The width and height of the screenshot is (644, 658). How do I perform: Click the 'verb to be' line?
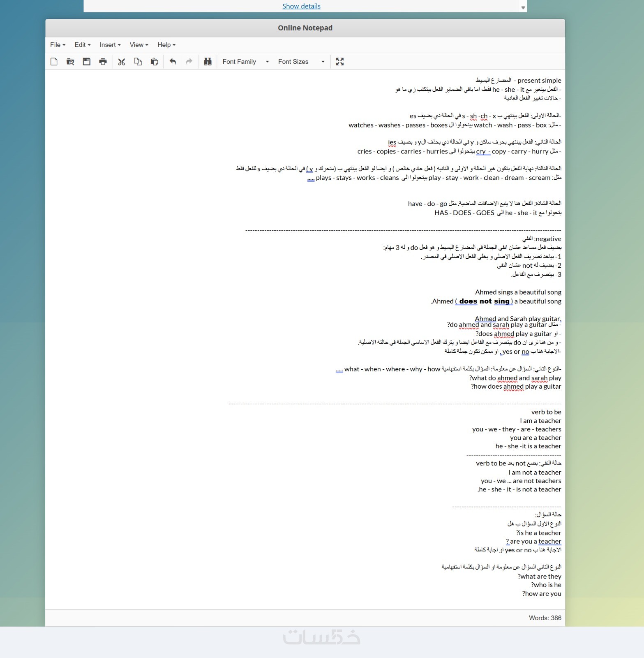pos(546,412)
